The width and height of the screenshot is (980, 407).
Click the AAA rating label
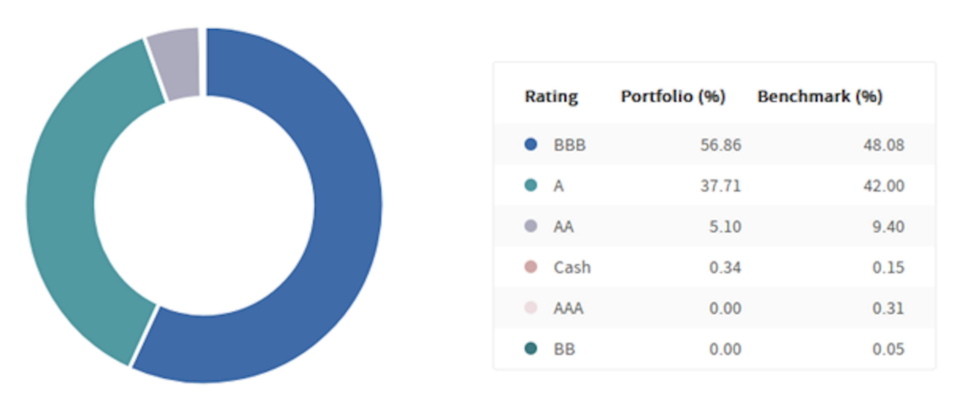tap(568, 308)
